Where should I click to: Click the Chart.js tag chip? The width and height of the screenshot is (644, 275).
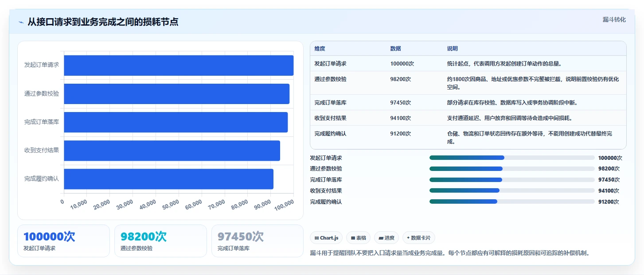tap(326, 238)
